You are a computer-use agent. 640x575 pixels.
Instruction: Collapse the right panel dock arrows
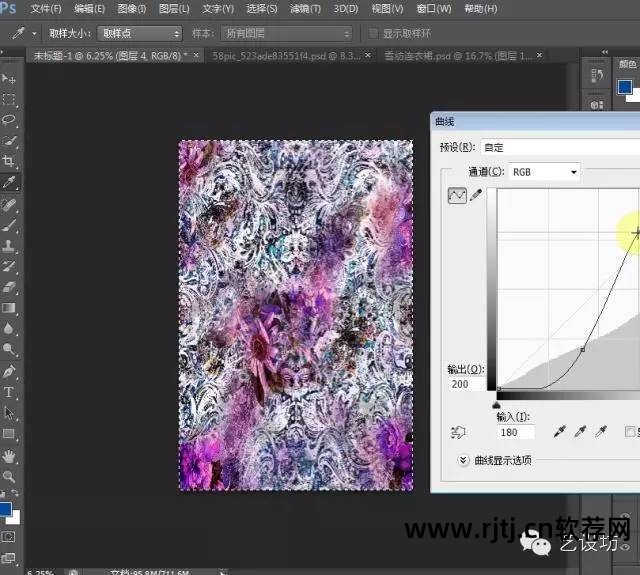pyautogui.click(x=604, y=52)
